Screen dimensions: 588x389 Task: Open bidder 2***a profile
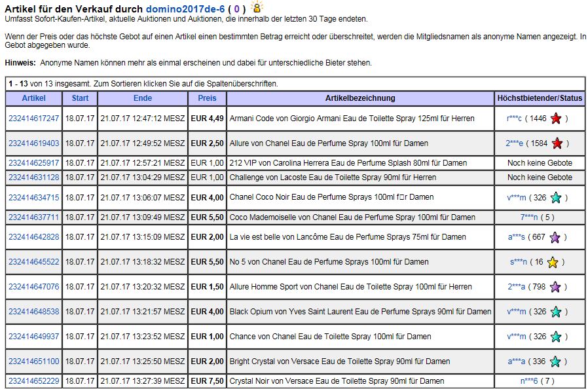click(x=517, y=287)
